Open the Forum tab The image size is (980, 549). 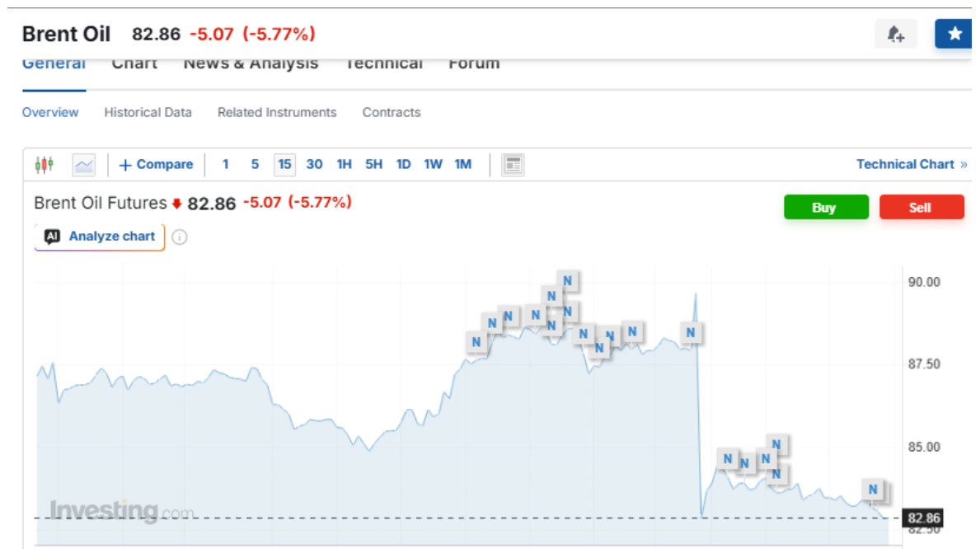tap(474, 65)
